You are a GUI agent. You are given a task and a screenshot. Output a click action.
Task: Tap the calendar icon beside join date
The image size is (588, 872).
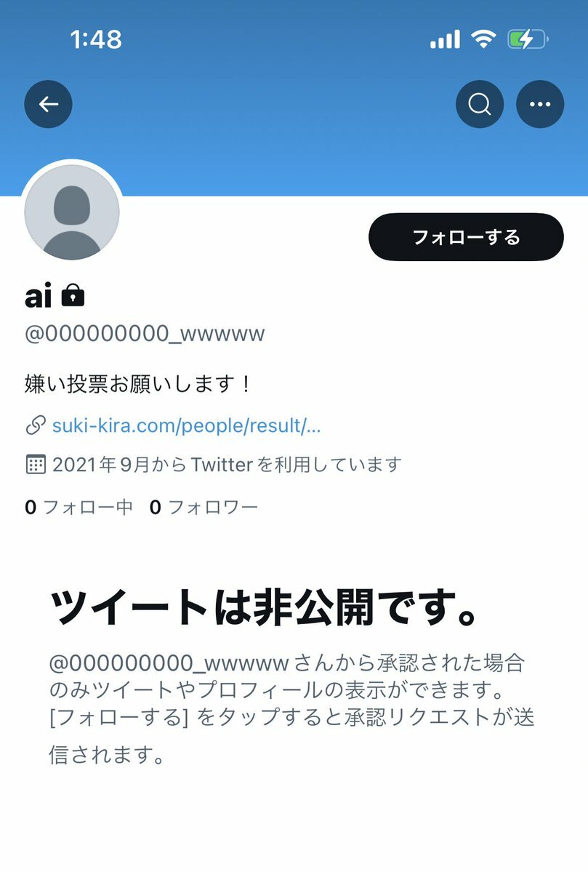coord(36,464)
